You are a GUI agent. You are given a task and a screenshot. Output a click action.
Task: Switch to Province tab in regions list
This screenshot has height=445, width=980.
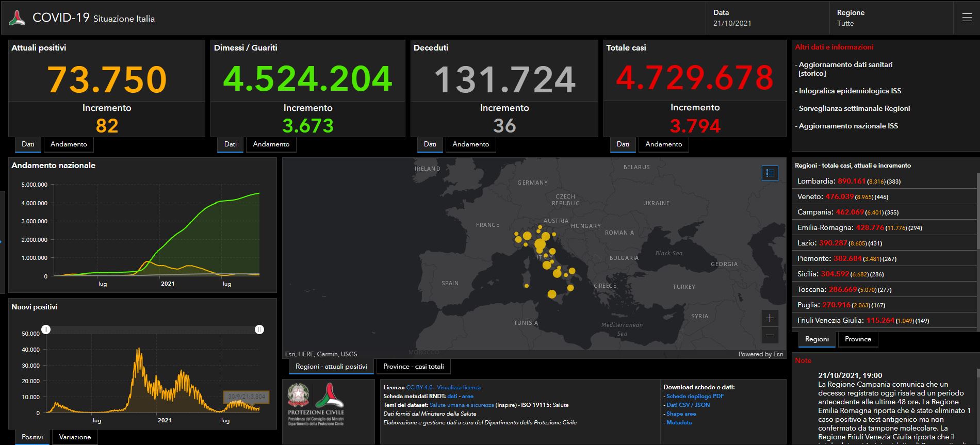pos(858,339)
